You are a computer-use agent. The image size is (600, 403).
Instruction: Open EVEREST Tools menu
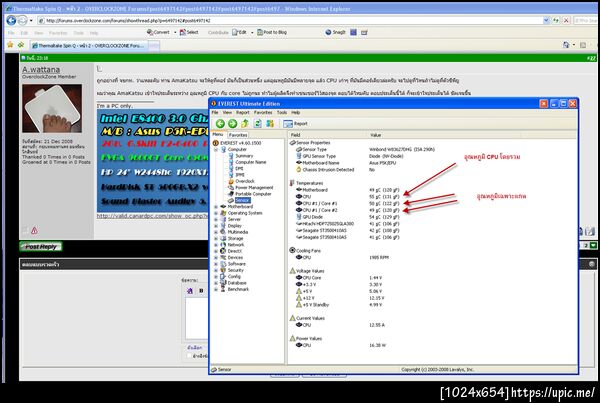(282, 113)
